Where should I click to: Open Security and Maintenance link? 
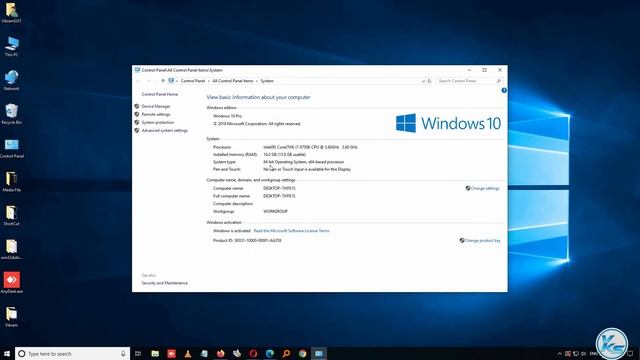164,283
